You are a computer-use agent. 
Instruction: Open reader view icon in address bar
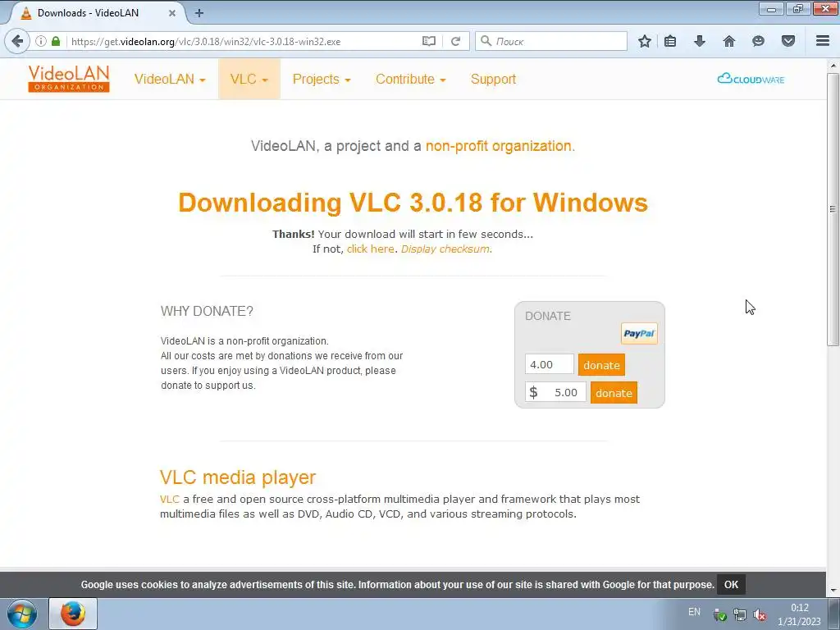tap(428, 41)
